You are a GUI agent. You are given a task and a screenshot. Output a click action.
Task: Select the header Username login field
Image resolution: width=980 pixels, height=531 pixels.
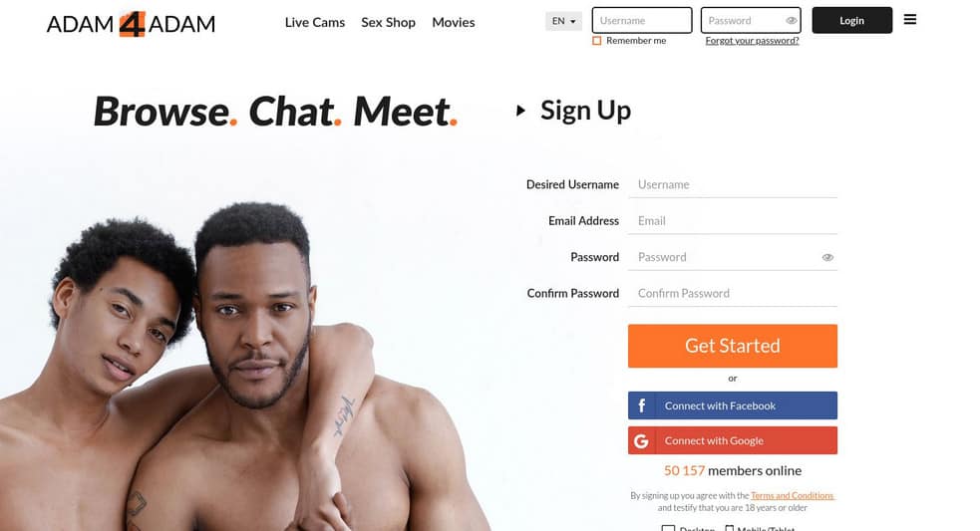pos(642,21)
